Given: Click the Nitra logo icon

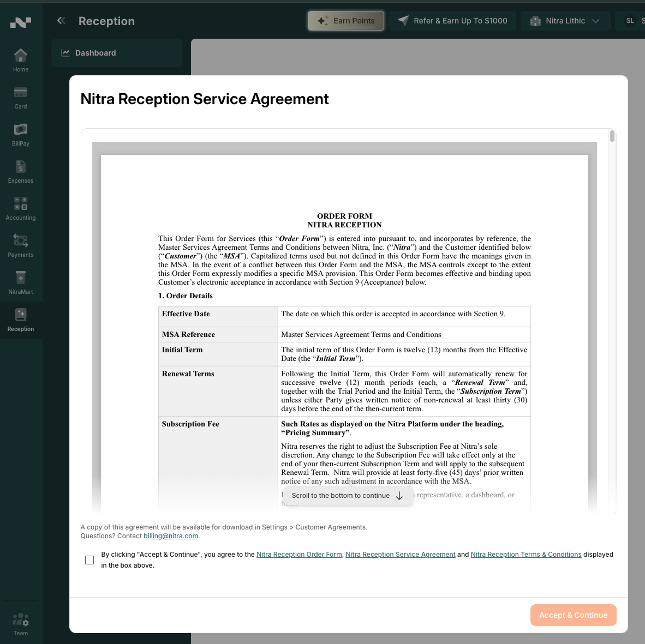Looking at the screenshot, I should [21, 22].
